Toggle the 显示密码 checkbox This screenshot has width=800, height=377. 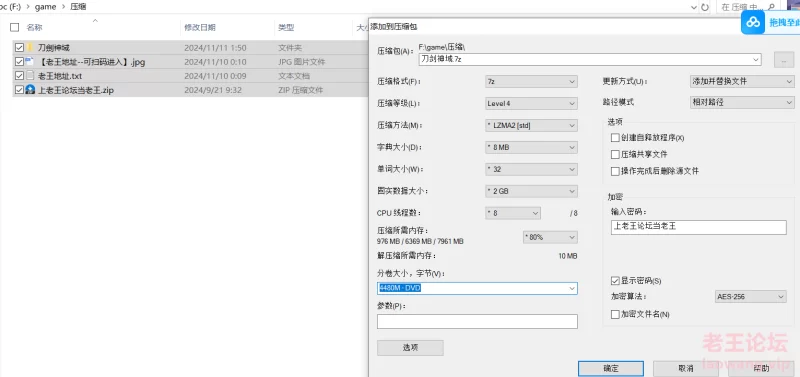pos(615,281)
